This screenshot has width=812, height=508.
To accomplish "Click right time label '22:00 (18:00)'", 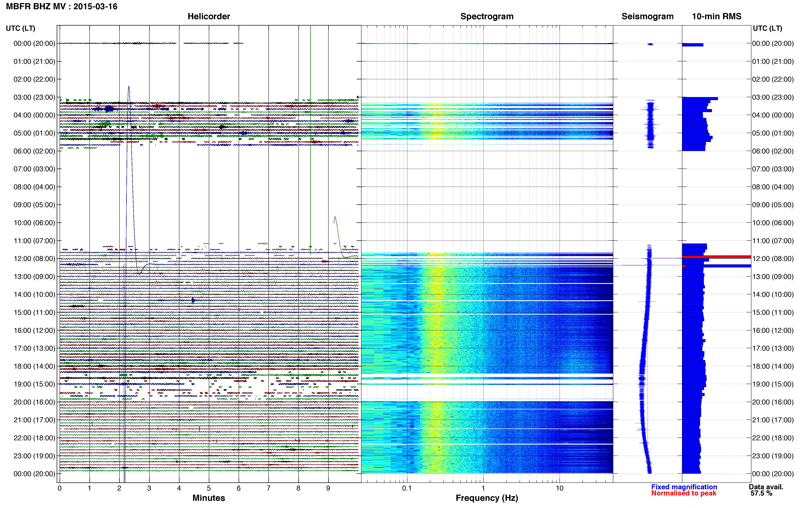I will (x=773, y=438).
